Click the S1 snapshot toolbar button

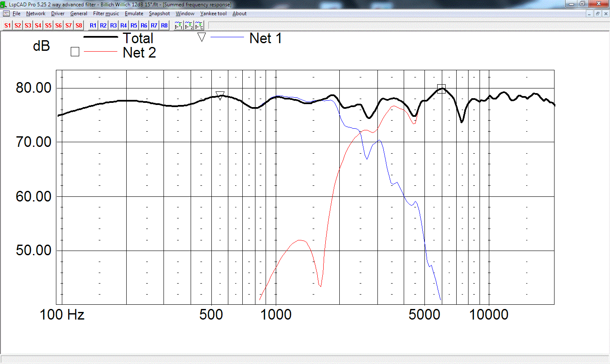8,25
